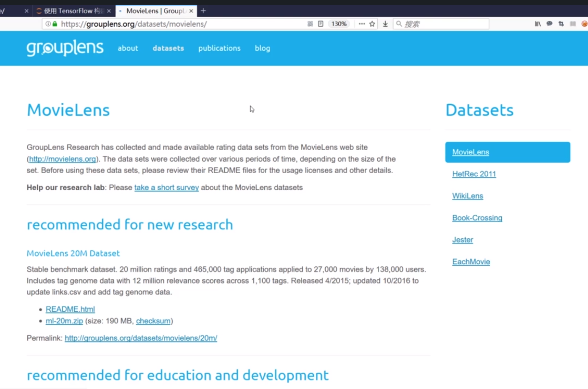Image resolution: width=588 pixels, height=389 pixels.
Task: Open the Library icon in toolbar
Action: coord(538,24)
